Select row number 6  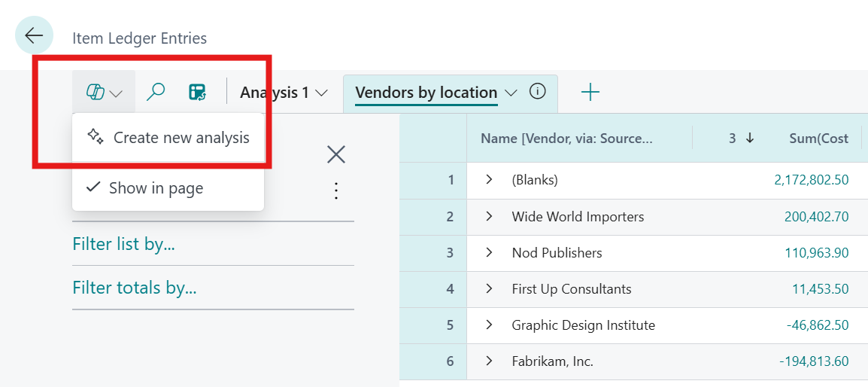(450, 361)
